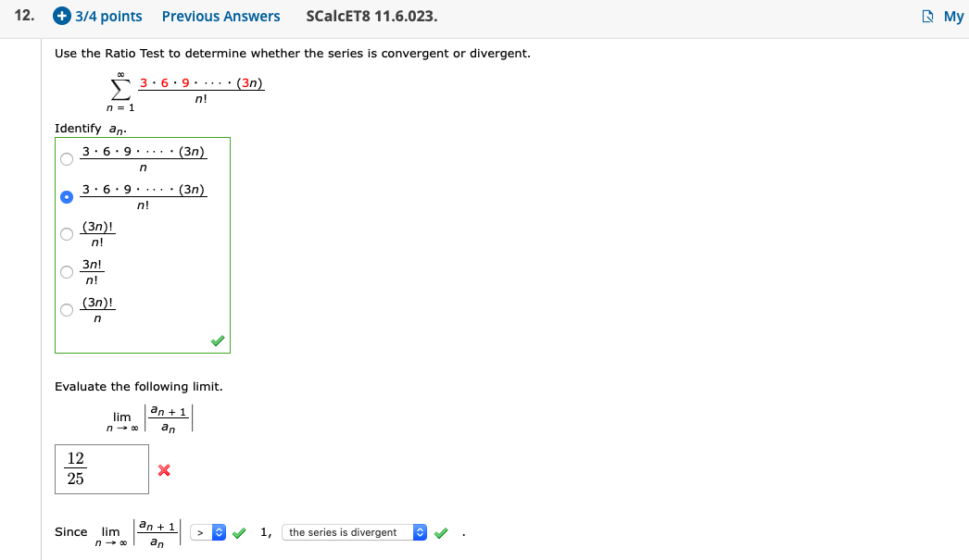
Task: Click the green checkmark after the divergence dropdown
Action: (x=441, y=532)
